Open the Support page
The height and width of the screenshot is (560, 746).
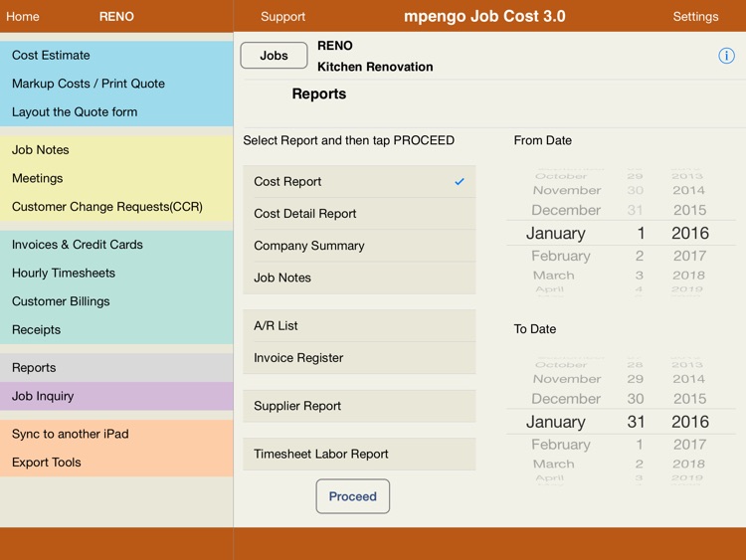[x=282, y=16]
